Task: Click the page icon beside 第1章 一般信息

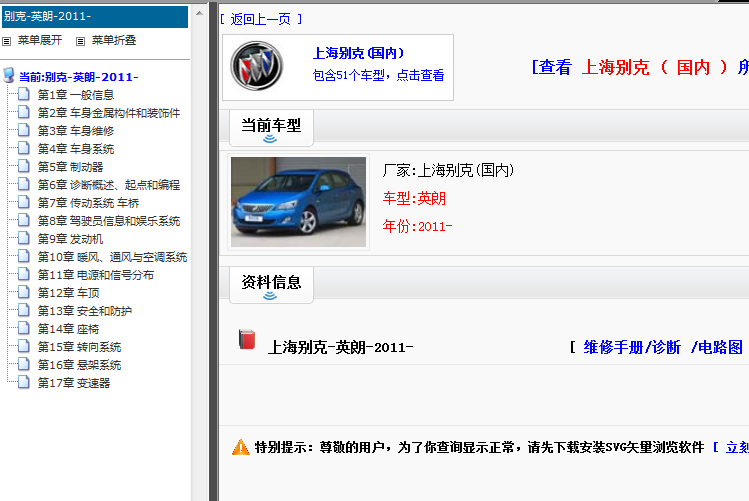Action: 23,94
